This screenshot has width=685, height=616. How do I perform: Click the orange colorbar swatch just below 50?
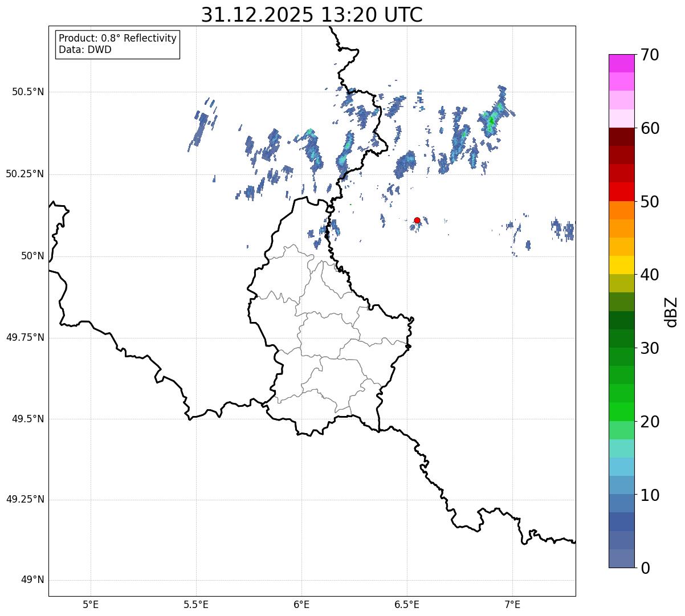tap(621, 210)
